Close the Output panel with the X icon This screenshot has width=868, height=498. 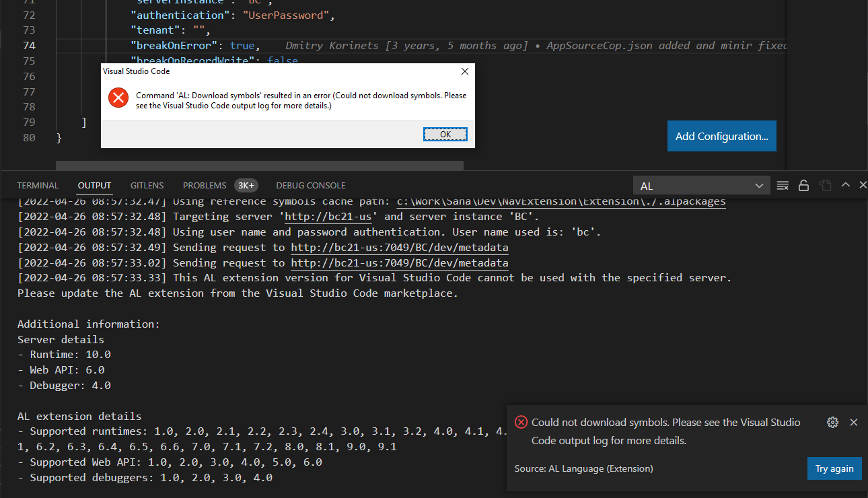(863, 184)
